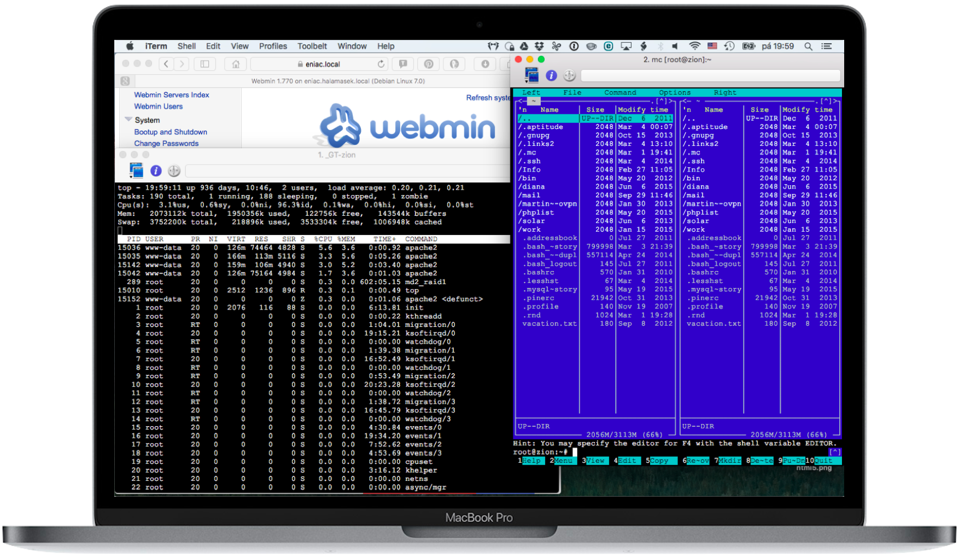The height and width of the screenshot is (560, 959).
Task: Open new-window icon in GT-zion toolbar
Action: point(136,171)
